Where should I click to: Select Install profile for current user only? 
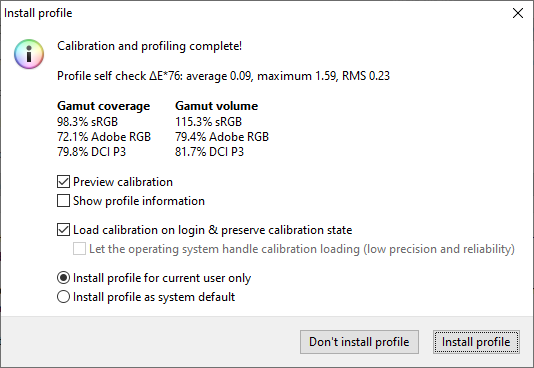pos(63,278)
